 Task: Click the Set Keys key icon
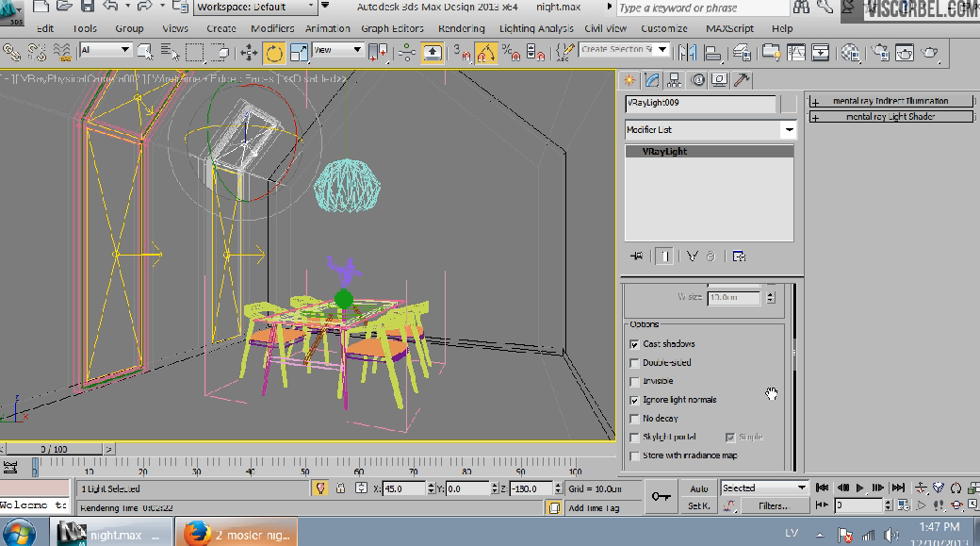tap(661, 497)
